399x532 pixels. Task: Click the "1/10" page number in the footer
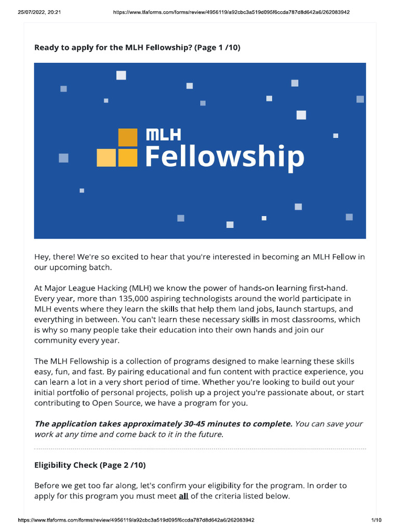click(x=377, y=520)
